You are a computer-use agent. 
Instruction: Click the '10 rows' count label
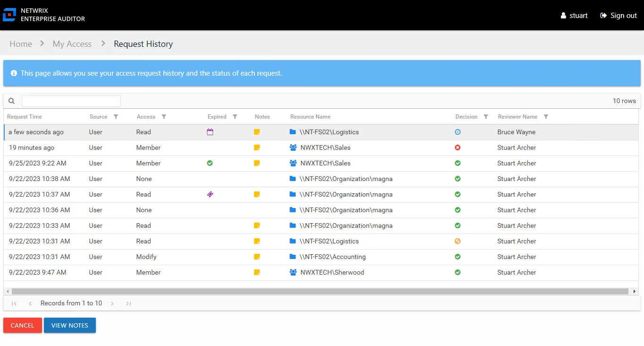[624, 101]
